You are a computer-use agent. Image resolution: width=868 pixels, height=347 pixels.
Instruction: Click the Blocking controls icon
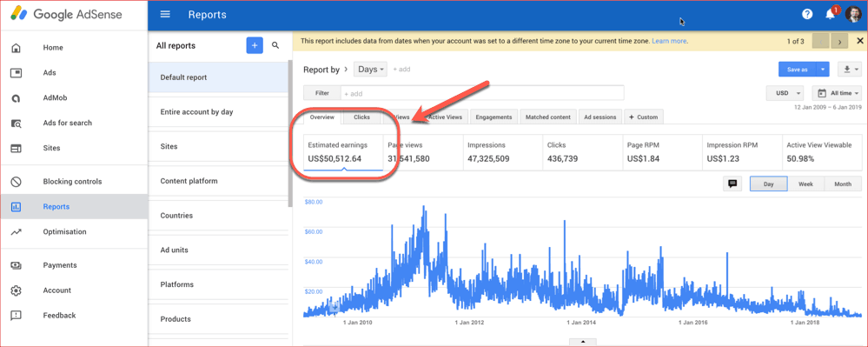16,181
